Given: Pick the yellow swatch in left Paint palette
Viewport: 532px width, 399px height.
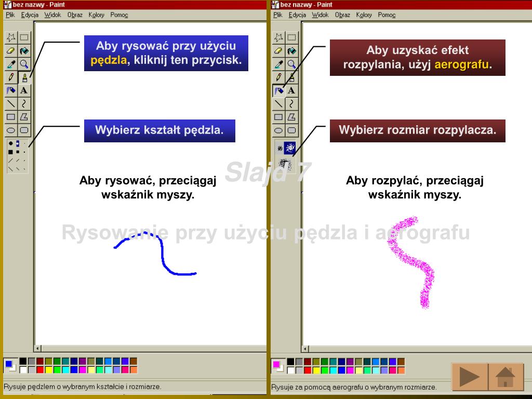Looking at the screenshot, I should point(48,369).
